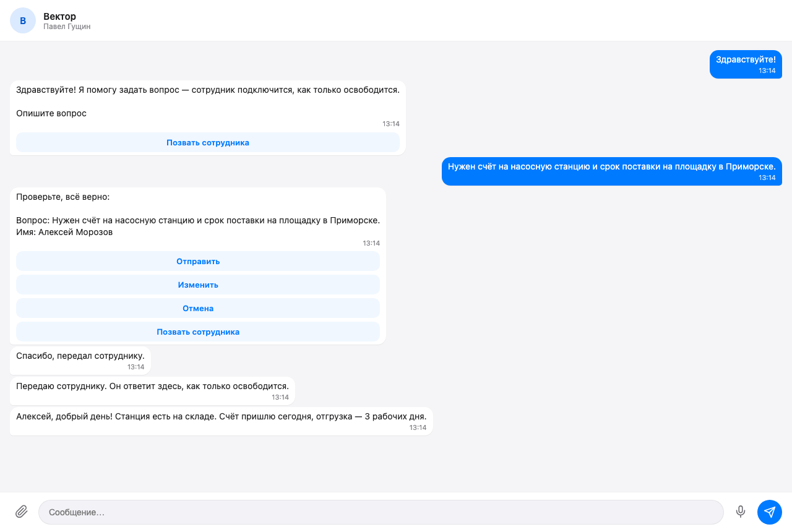The image size is (792, 532).
Task: Select the "Передаю сотруднику. Он ответит здесь" message
Action: point(152,391)
